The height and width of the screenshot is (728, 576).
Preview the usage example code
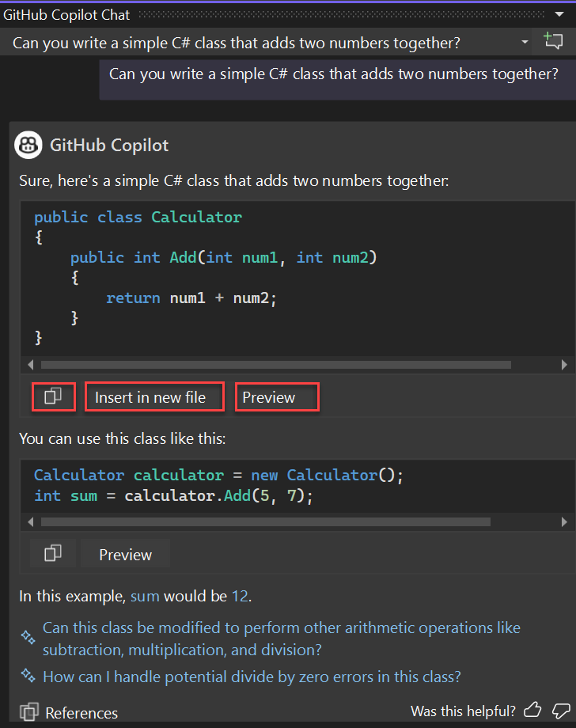click(125, 552)
